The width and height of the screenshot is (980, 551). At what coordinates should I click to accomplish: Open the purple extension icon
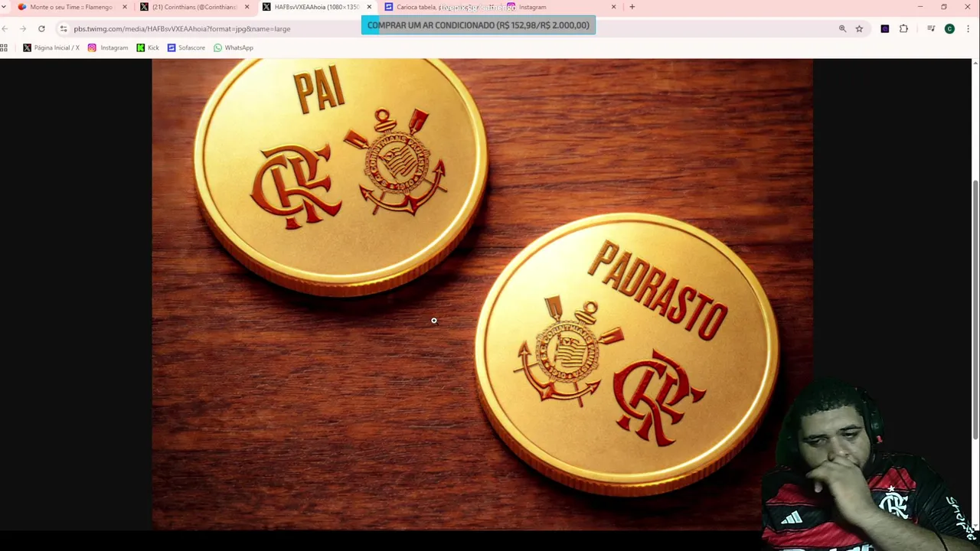coord(884,28)
